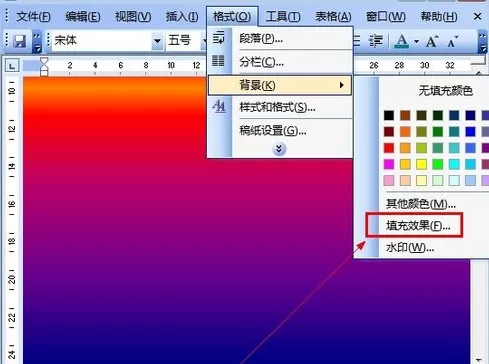Pick the pale pink swatch in the bottom row
489x364 pixels.
(x=389, y=180)
